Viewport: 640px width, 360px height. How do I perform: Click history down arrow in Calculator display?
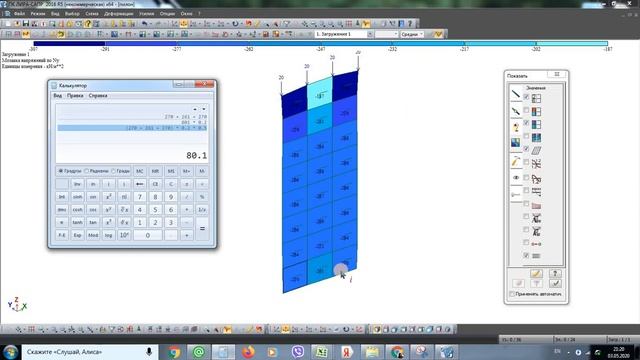point(204,109)
